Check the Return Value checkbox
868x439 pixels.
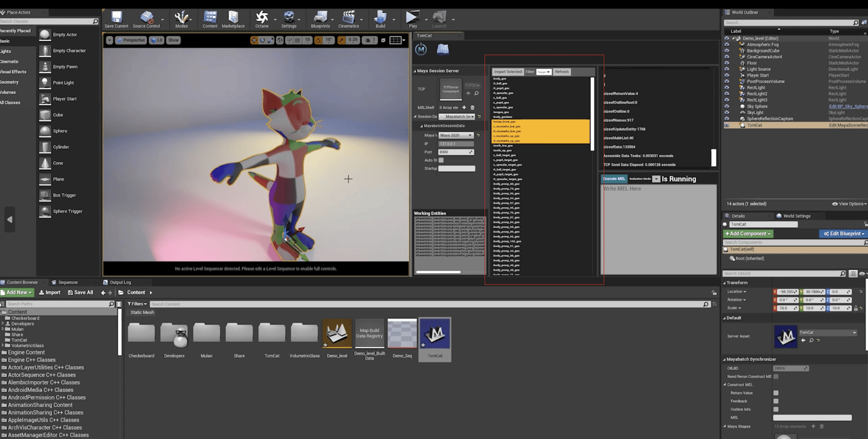pos(776,393)
